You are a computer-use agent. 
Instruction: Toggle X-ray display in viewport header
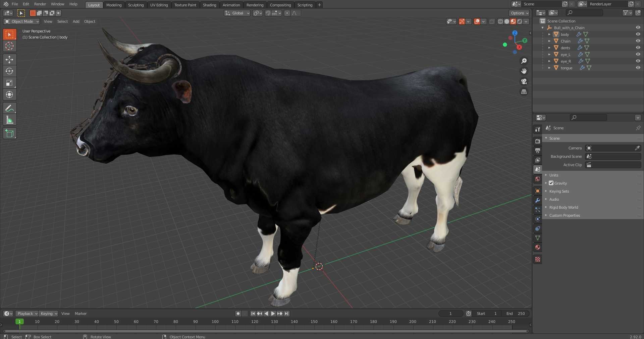[492, 21]
